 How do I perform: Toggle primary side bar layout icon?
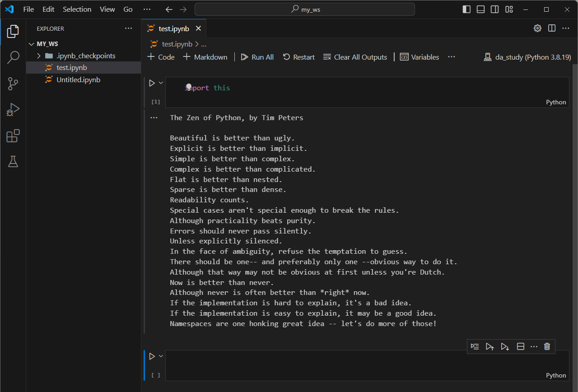click(x=467, y=9)
